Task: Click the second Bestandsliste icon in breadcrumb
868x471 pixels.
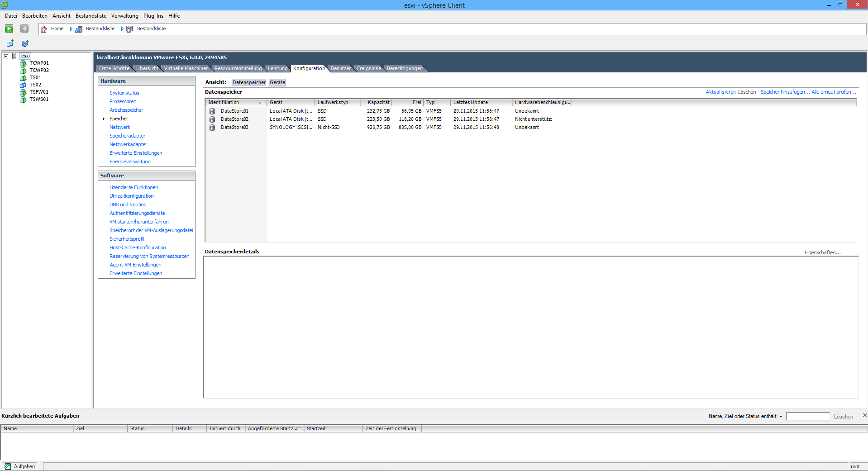Action: tap(130, 29)
